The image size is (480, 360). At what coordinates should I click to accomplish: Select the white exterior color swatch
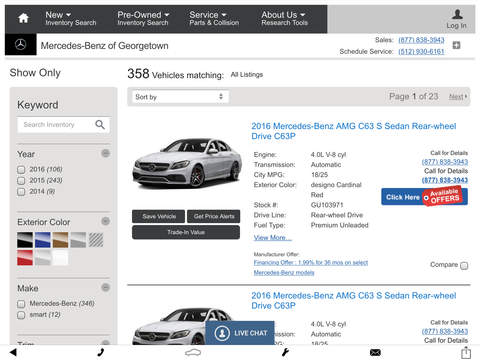click(61, 258)
